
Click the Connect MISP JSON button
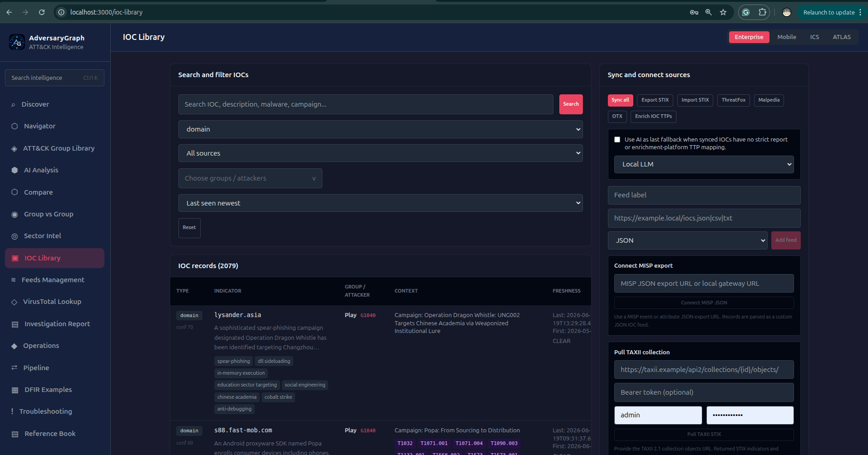704,303
